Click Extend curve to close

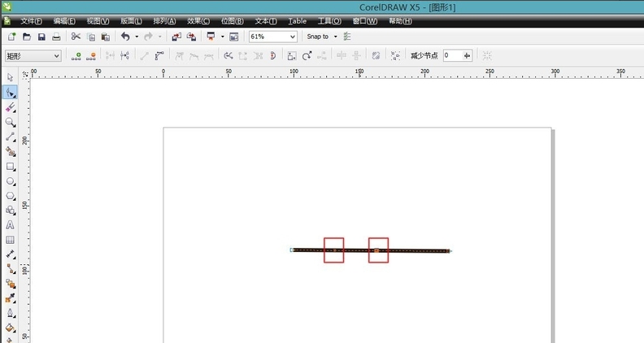243,56
